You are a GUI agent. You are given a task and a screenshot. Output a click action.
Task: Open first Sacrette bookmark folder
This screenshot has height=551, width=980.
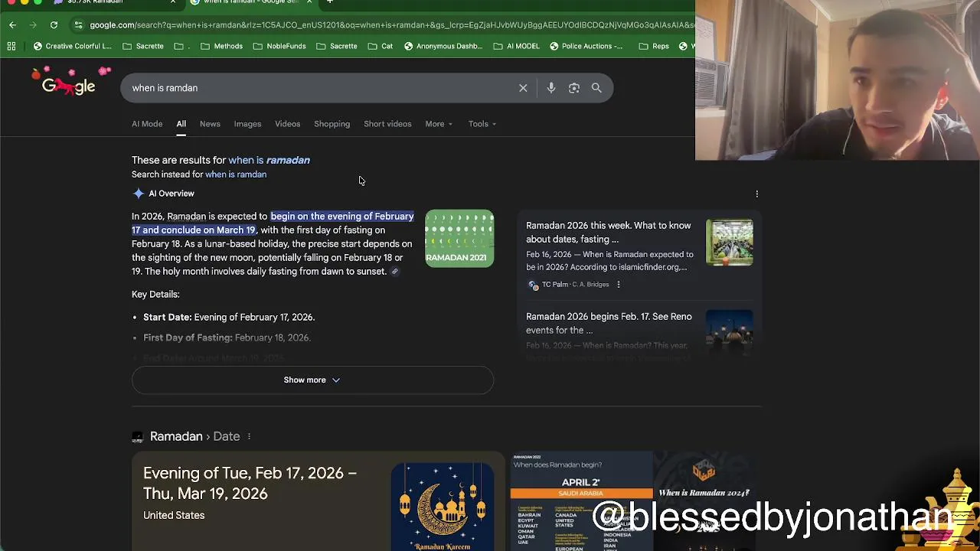[143, 46]
